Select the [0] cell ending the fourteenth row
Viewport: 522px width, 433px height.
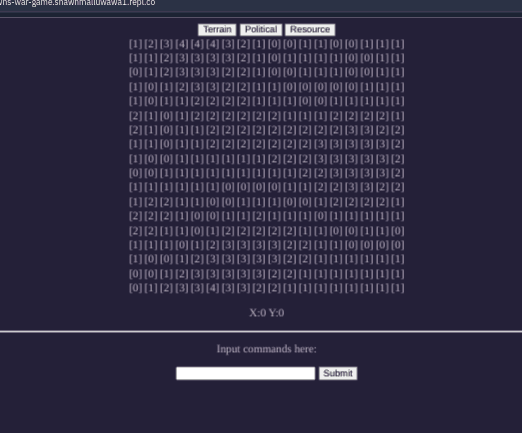tap(398, 231)
